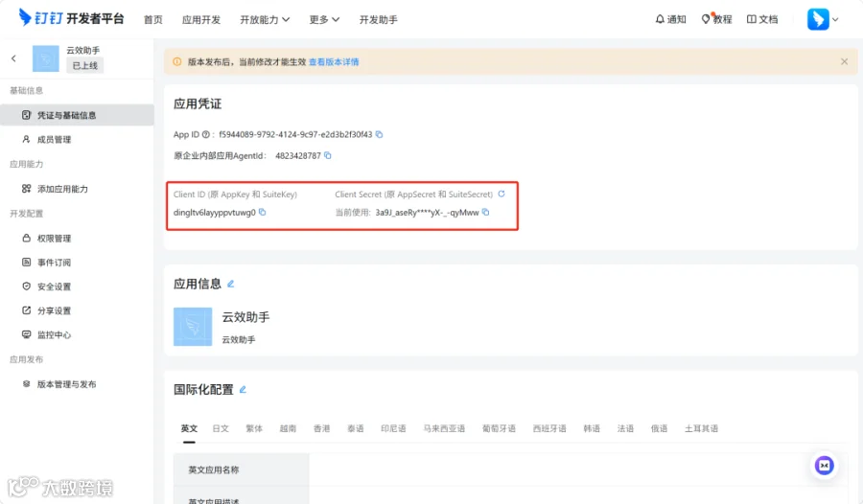863x504 pixels.
Task: Click the 云效助手 app icon in sidebar
Action: 46,58
